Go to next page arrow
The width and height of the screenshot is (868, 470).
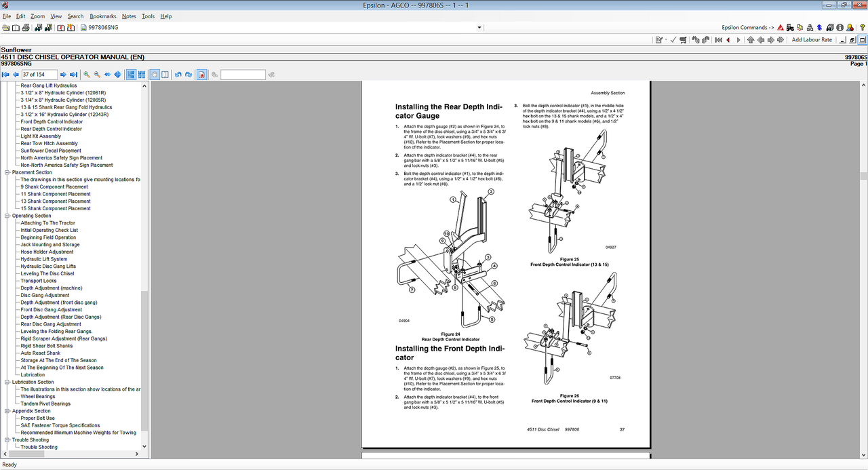coord(64,75)
